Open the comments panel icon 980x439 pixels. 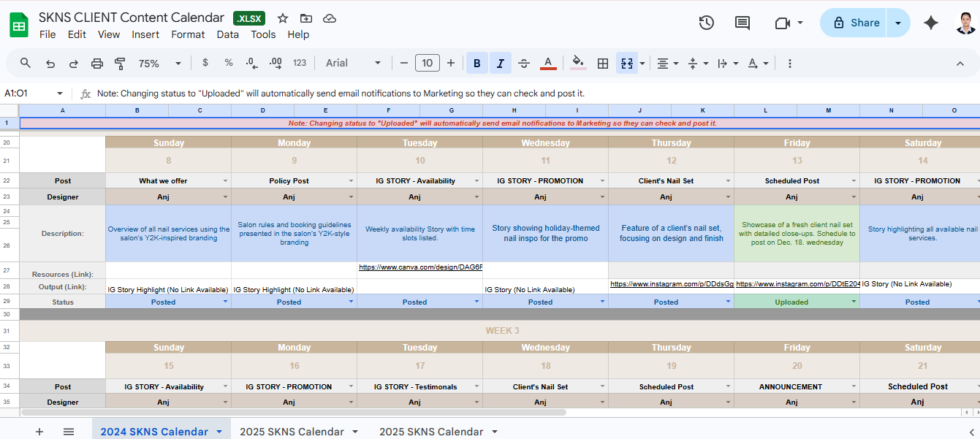742,23
